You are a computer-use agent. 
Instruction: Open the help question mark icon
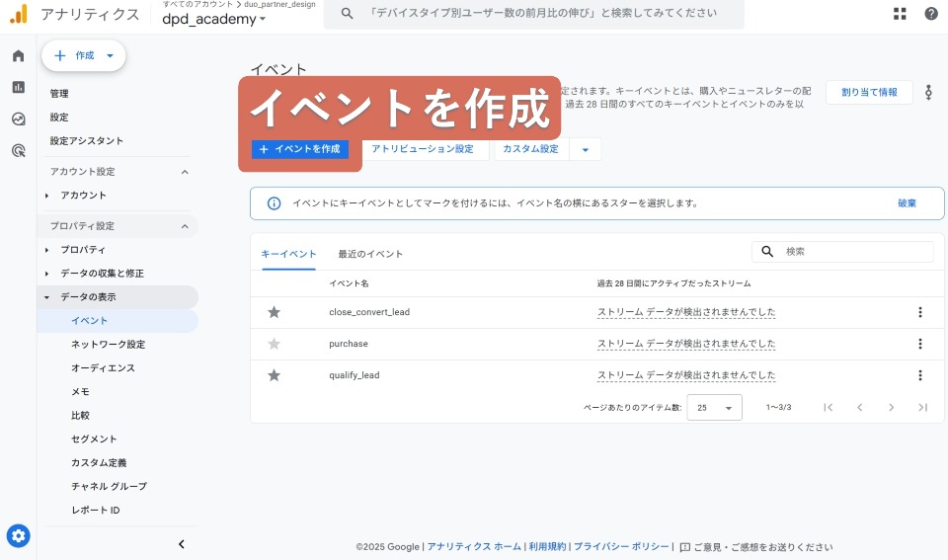(x=931, y=14)
